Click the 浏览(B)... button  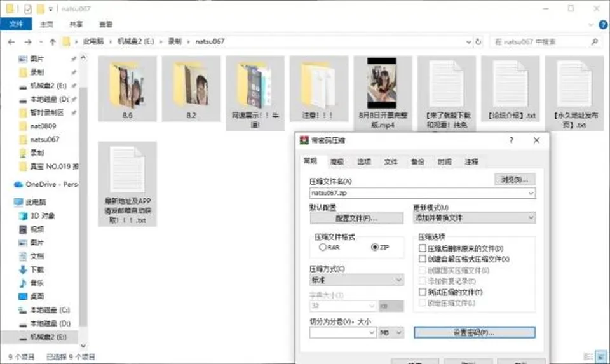515,180
